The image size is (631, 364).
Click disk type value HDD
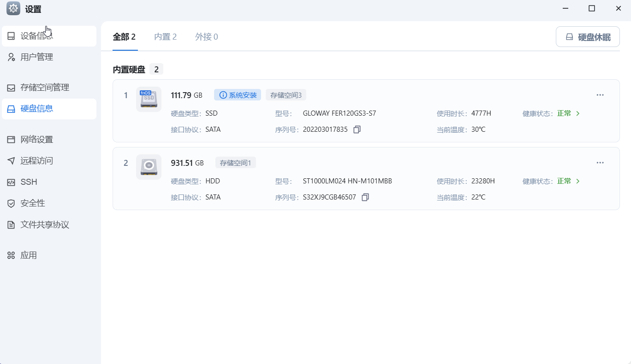pos(213,181)
